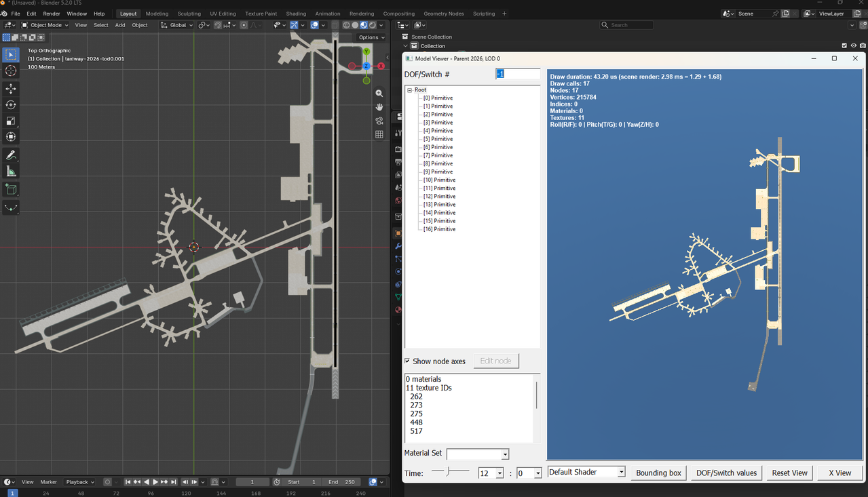The width and height of the screenshot is (868, 497).
Task: Click the Bounding box button
Action: click(658, 473)
